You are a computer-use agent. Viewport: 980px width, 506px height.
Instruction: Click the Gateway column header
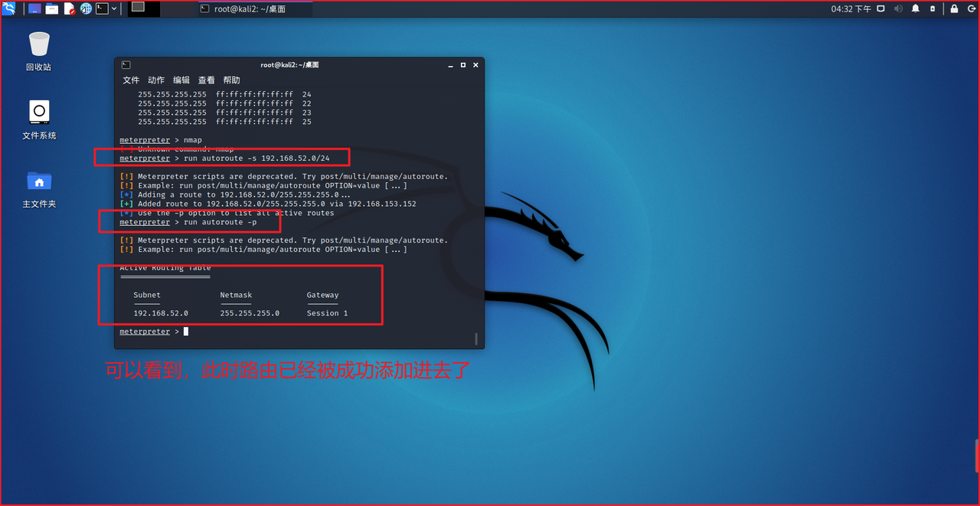[x=322, y=295]
